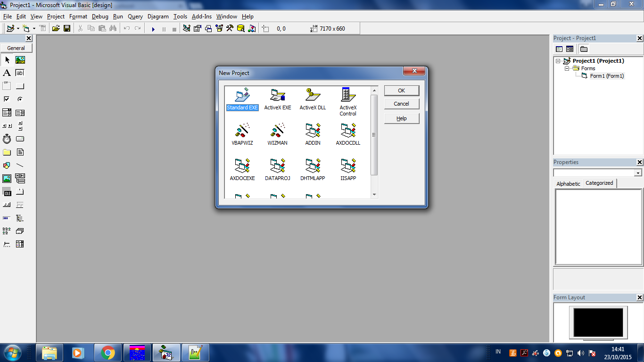
Task: Select the Label control tool
Action: 7,72
